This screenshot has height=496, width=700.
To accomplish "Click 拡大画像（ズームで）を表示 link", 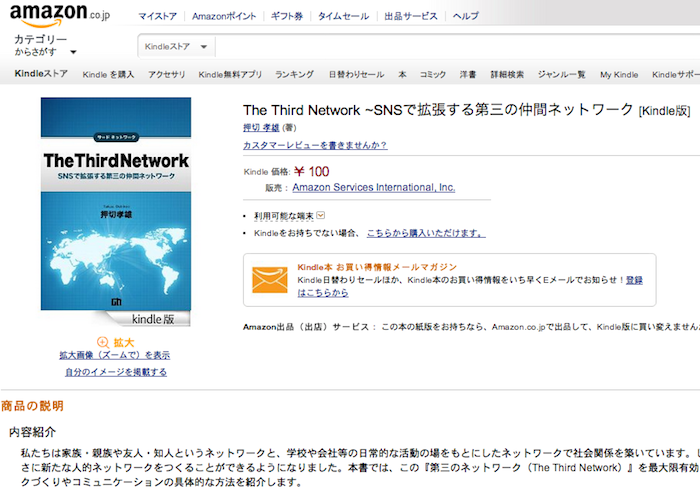I will click(x=115, y=355).
